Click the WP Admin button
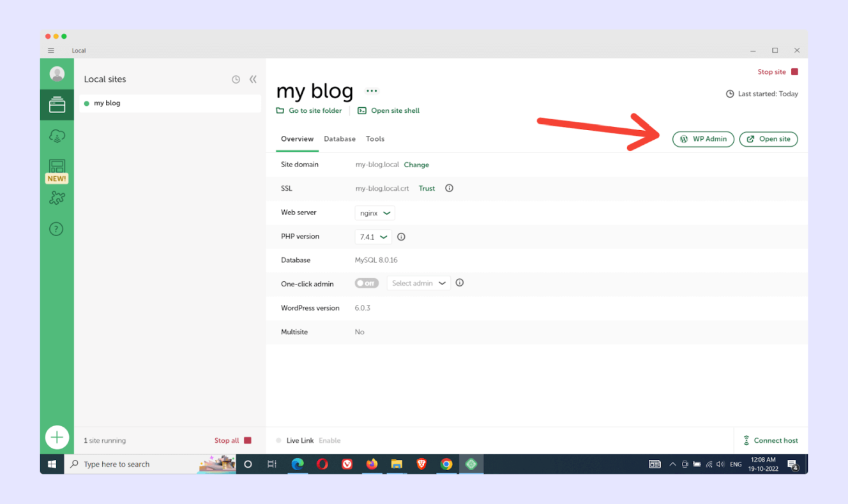 [x=703, y=139]
